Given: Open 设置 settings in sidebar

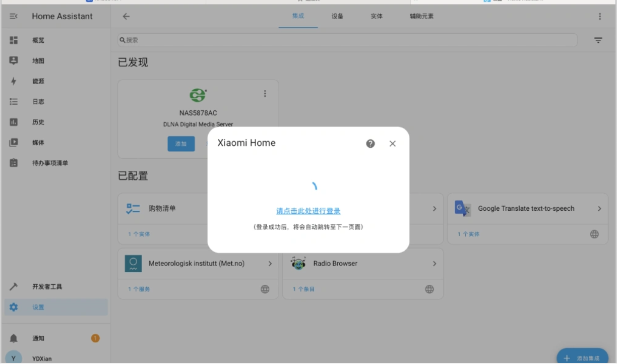Looking at the screenshot, I should (55, 307).
